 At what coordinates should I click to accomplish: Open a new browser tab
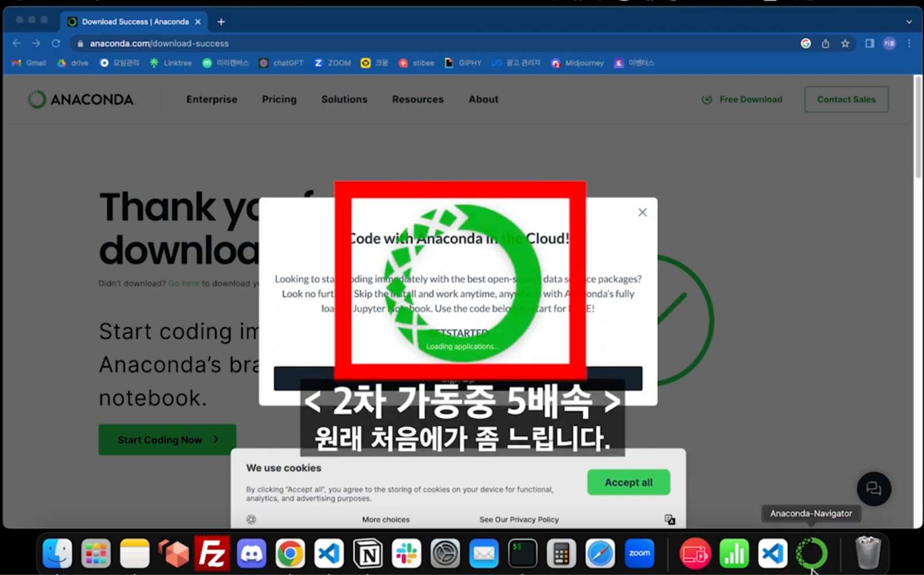pyautogui.click(x=221, y=22)
